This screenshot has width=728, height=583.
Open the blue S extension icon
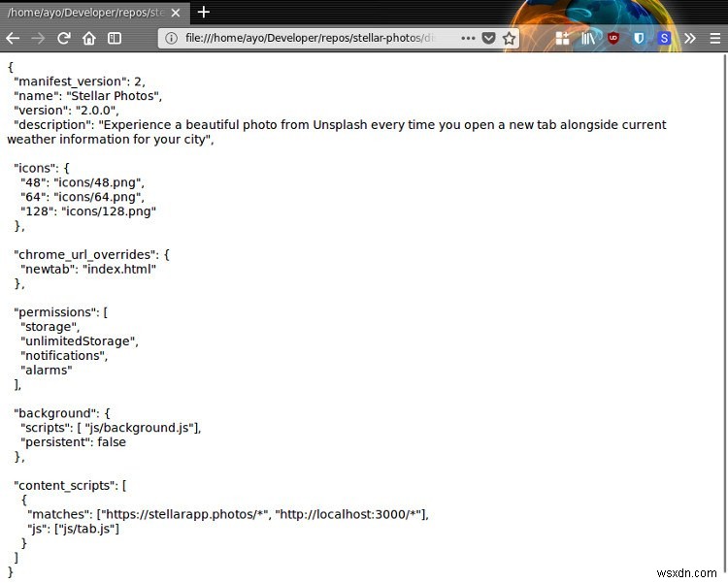click(x=664, y=38)
